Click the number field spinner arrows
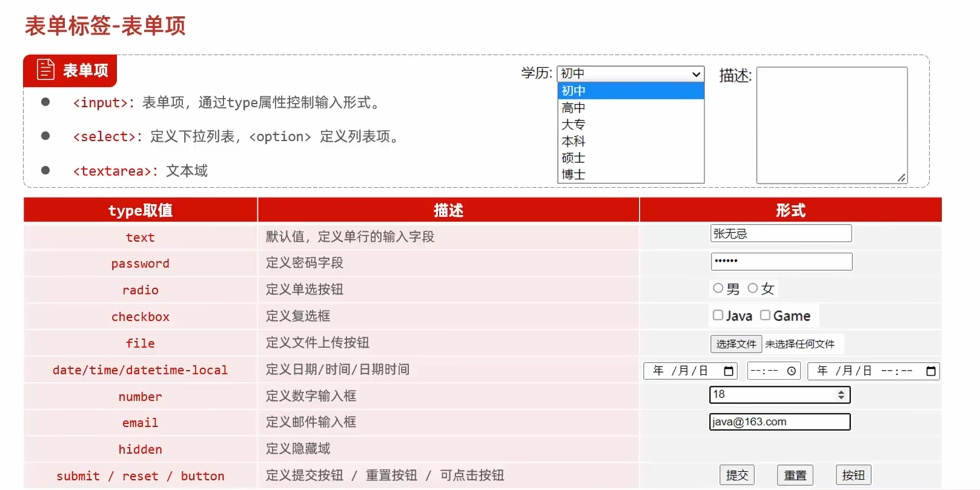 [x=841, y=395]
